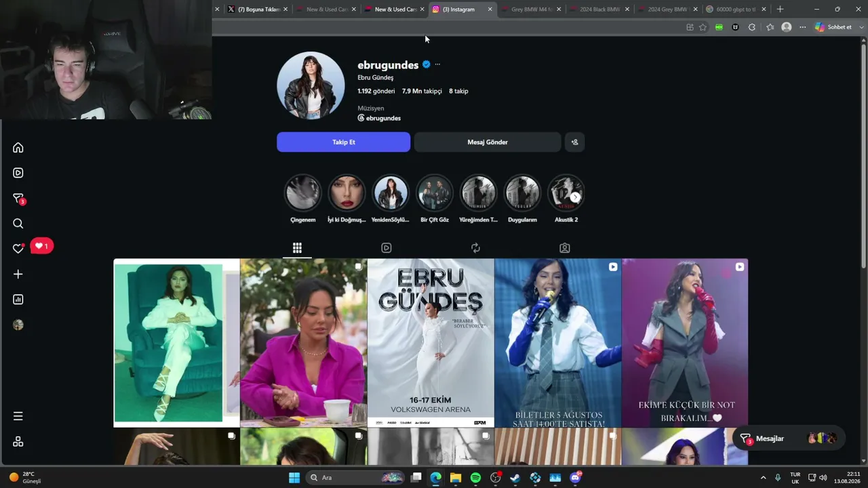Click the page vertical scrollbar
The height and width of the screenshot is (488, 868).
[863, 155]
